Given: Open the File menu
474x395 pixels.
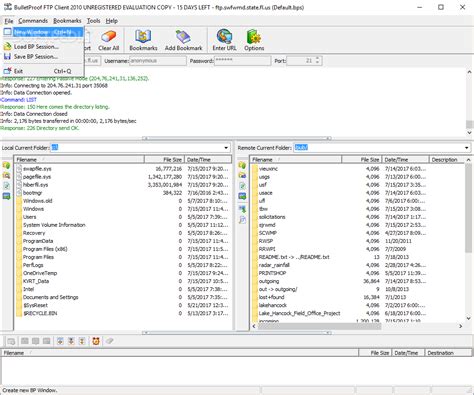Looking at the screenshot, I should pos(9,21).
